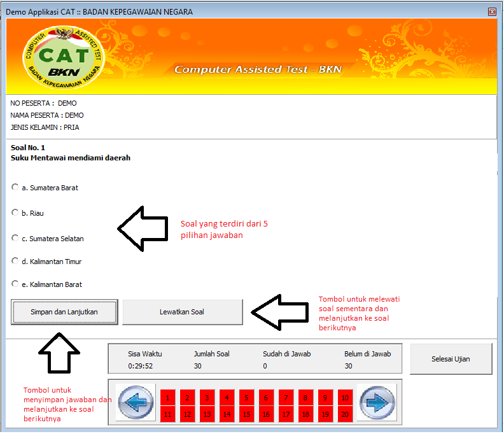Navigate to question number 7
This screenshot has width=504, height=434.
click(x=286, y=398)
